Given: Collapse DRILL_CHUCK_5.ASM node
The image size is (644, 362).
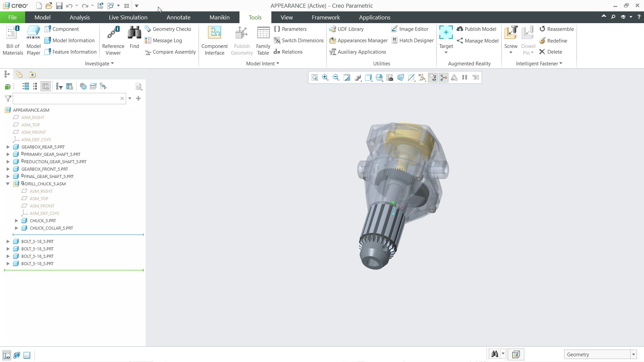Looking at the screenshot, I should (8, 184).
